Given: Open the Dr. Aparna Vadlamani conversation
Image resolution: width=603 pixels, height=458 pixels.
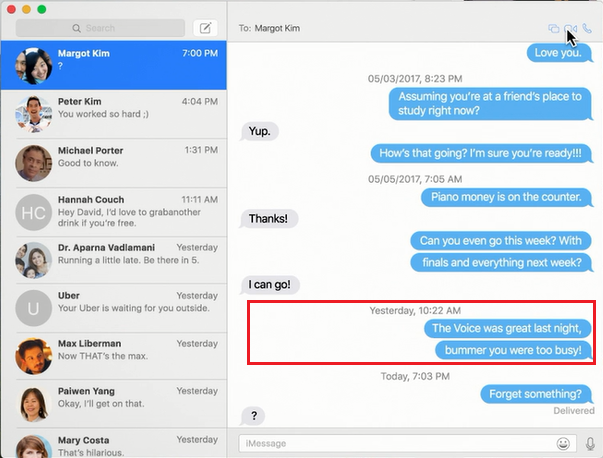Looking at the screenshot, I should [114, 260].
